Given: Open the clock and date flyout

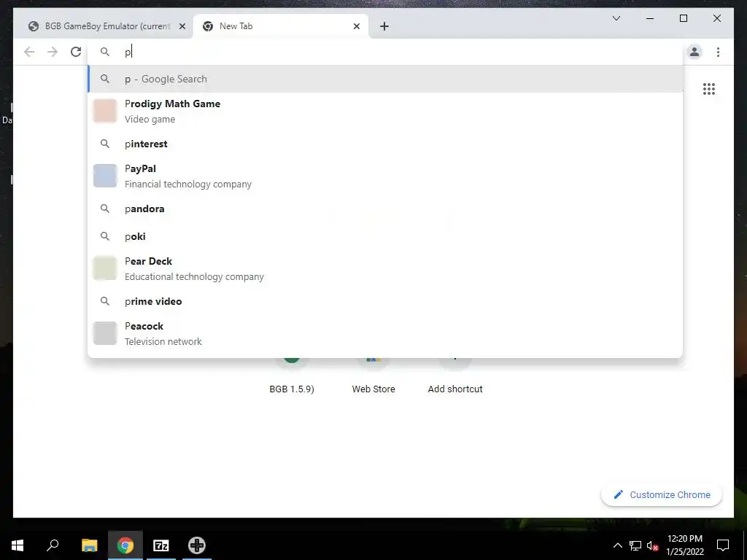Looking at the screenshot, I should click(685, 545).
